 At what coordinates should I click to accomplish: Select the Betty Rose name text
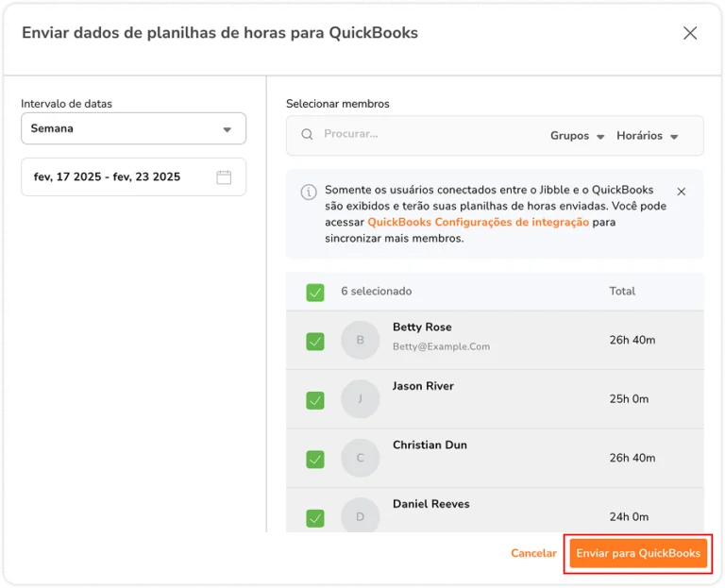422,328
